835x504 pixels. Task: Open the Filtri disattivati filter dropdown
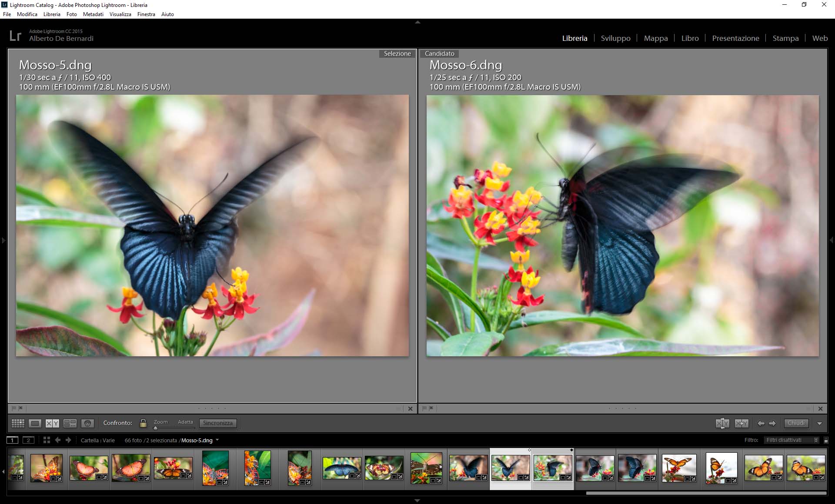coord(792,440)
